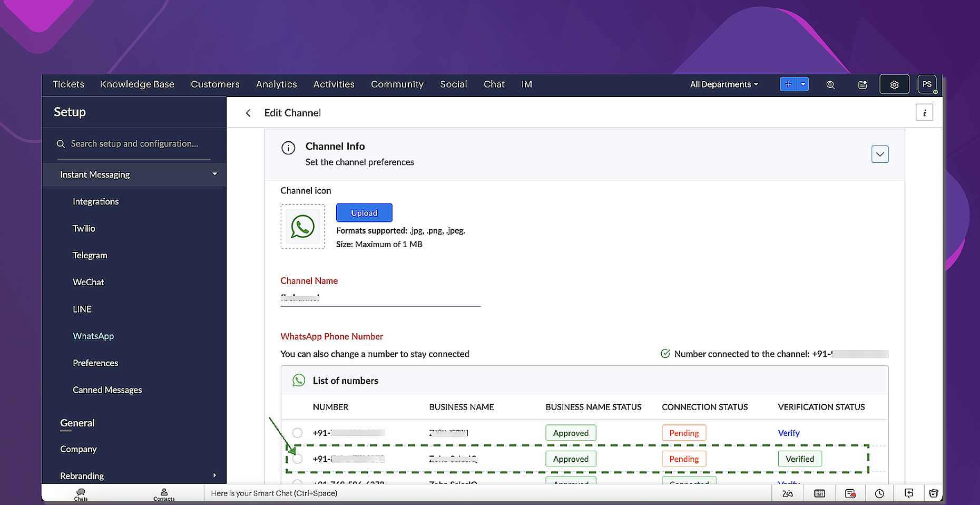
Task: Open Company in the sidebar
Action: pos(79,449)
